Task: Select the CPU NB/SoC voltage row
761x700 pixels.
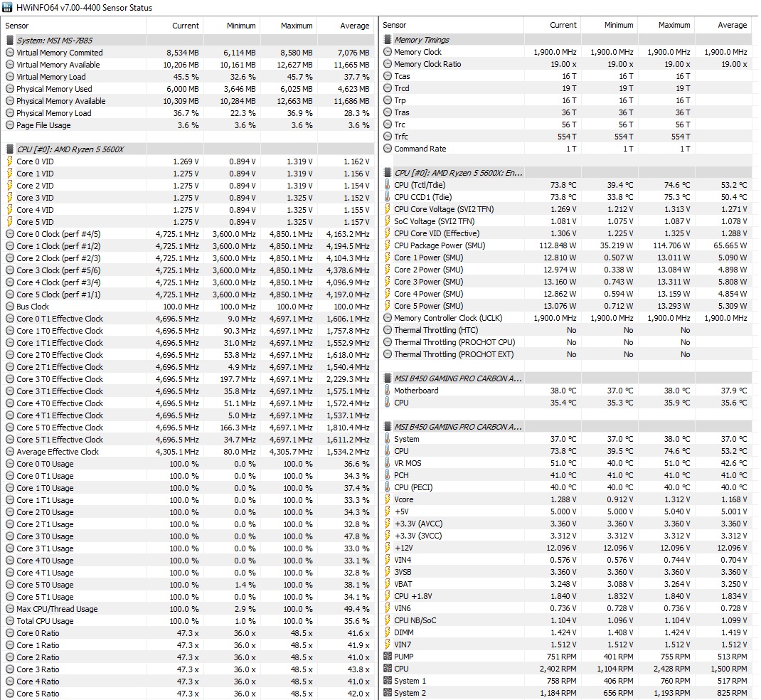Action: coord(566,620)
